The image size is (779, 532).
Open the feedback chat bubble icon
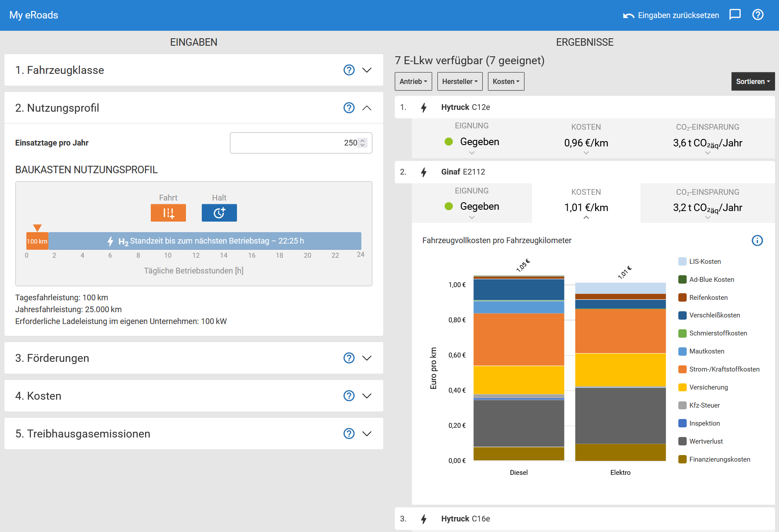pyautogui.click(x=735, y=15)
